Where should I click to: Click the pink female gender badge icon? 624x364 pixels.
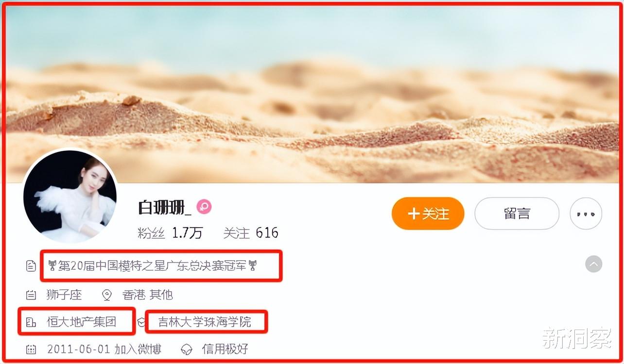click(204, 207)
